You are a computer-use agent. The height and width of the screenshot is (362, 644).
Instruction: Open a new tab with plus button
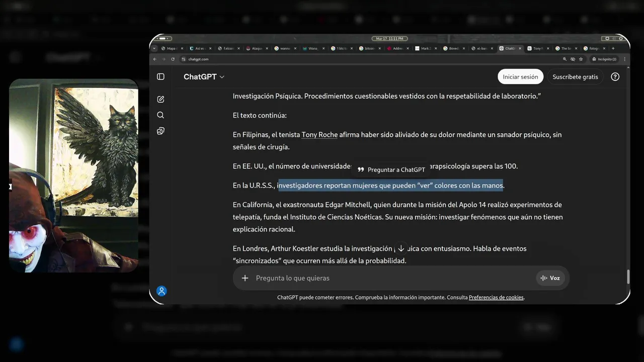(x=613, y=48)
